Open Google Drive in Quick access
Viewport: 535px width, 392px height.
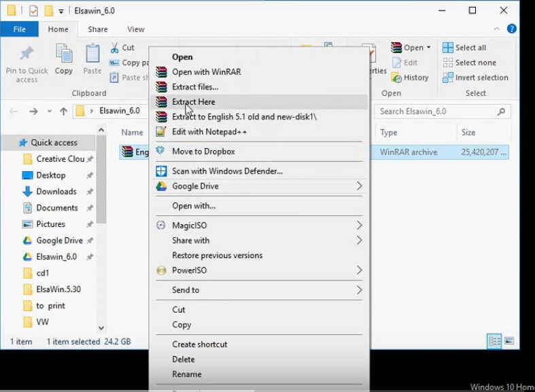point(59,240)
